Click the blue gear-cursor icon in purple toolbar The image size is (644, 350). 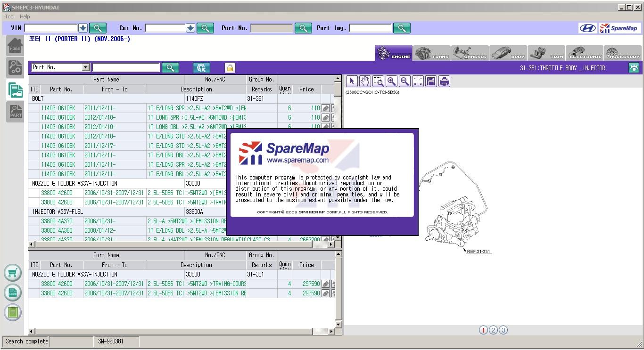201,68
